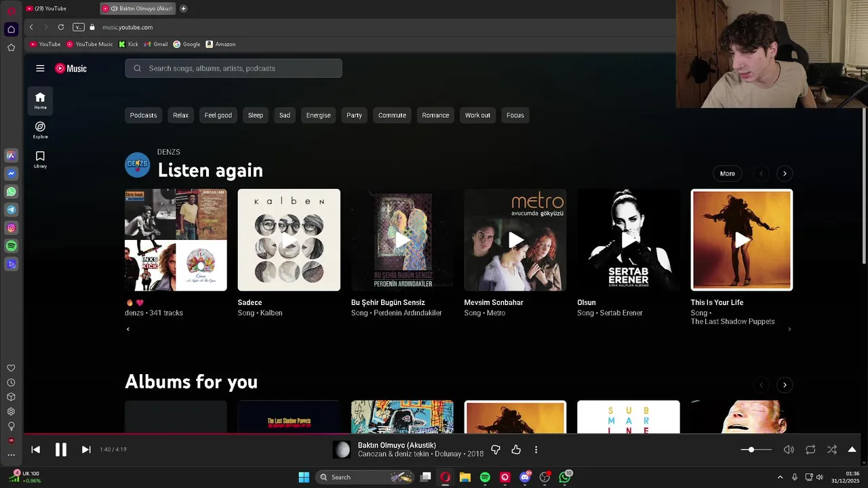
Task: Open WhatsApp in the Opera sidebar
Action: point(11,192)
